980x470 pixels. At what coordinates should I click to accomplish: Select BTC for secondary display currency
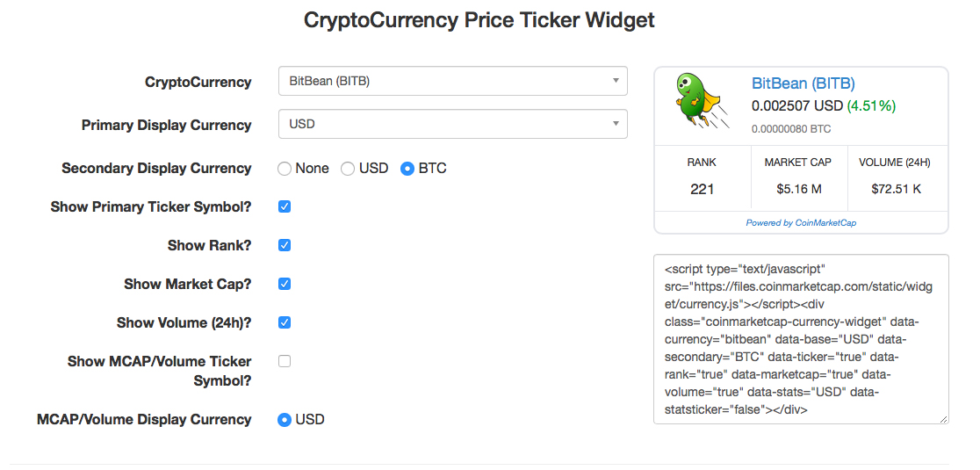pos(407,169)
